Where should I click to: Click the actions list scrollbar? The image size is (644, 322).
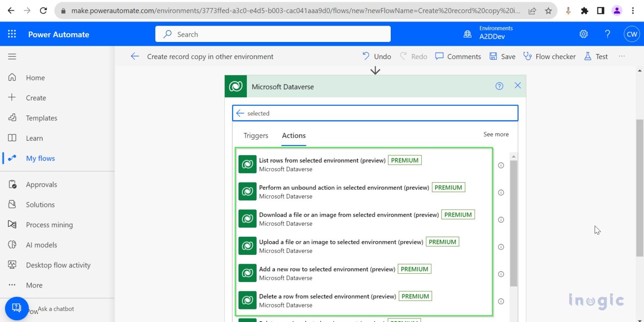coord(514,223)
